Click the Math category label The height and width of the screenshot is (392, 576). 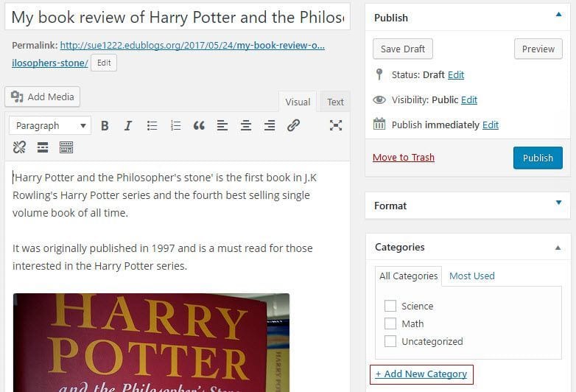412,323
